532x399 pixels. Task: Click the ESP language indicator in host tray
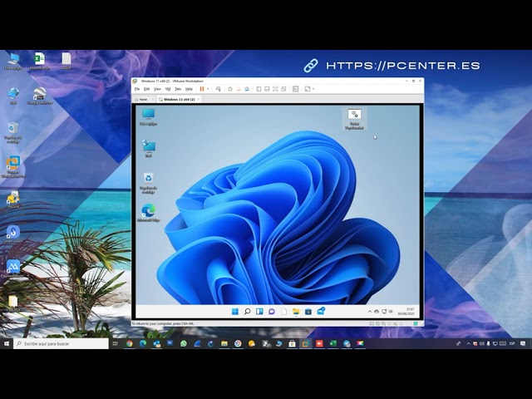pyautogui.click(x=512, y=343)
